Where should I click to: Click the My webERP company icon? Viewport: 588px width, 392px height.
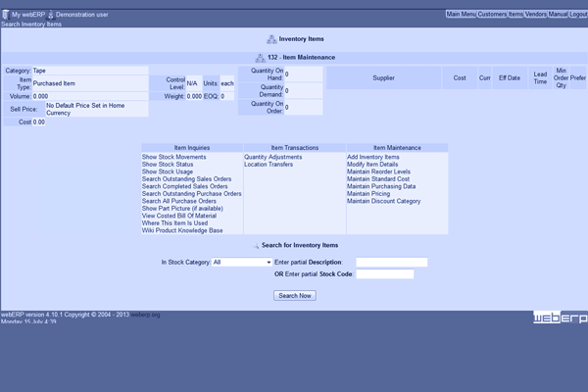pyautogui.click(x=5, y=15)
